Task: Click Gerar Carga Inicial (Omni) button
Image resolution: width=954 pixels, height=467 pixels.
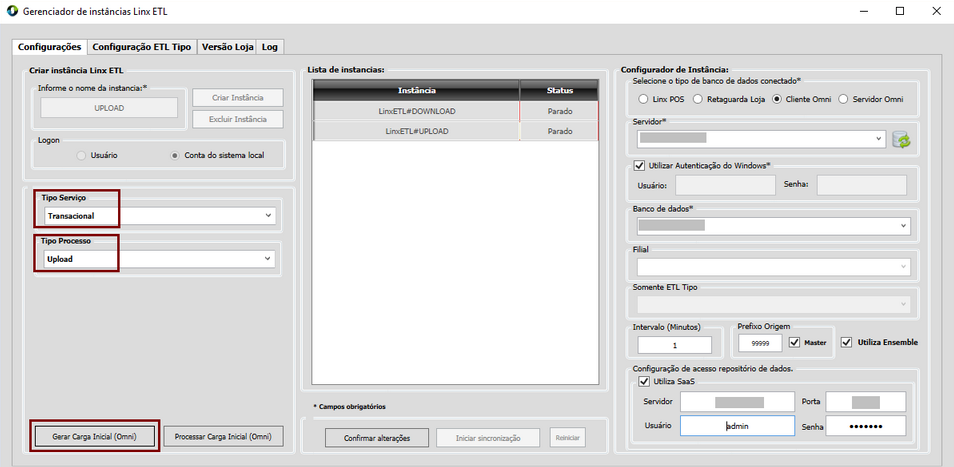Action: 94,437
